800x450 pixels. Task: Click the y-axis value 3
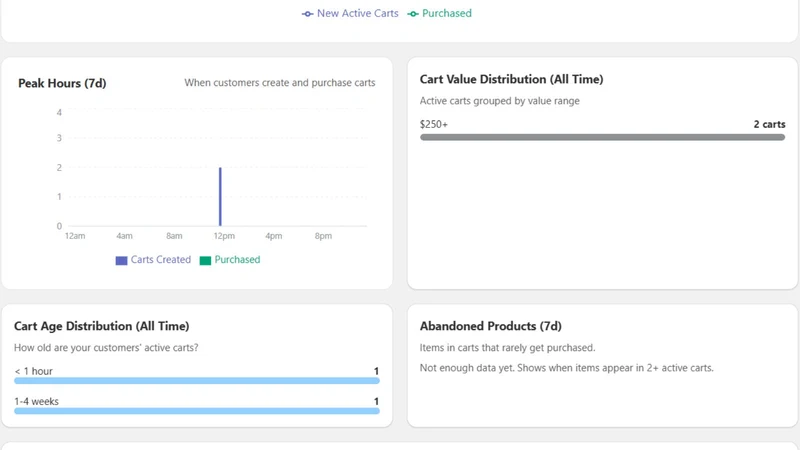point(59,138)
